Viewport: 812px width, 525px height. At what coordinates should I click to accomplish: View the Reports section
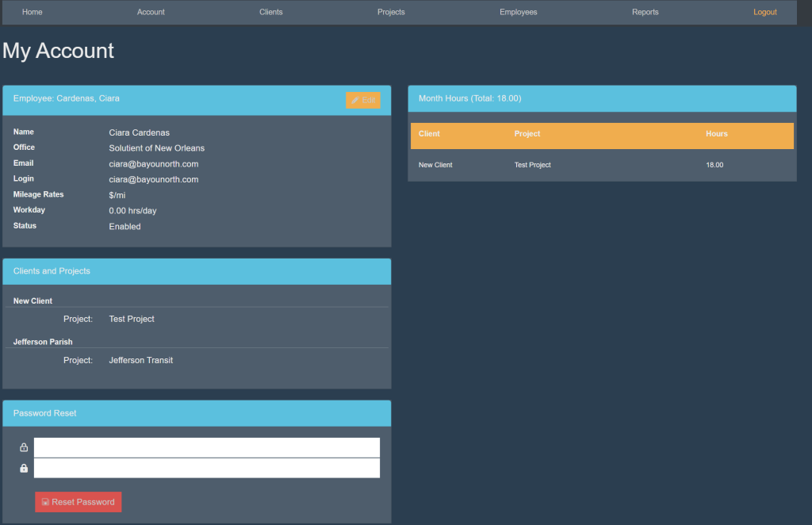645,13
